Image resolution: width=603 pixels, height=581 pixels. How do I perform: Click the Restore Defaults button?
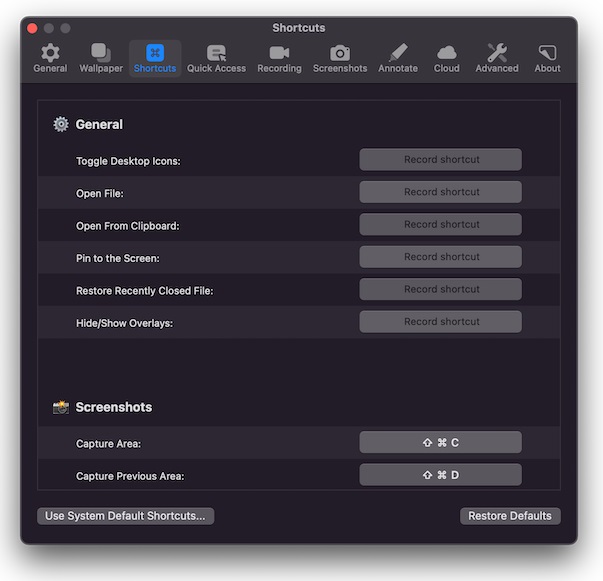[x=510, y=516]
